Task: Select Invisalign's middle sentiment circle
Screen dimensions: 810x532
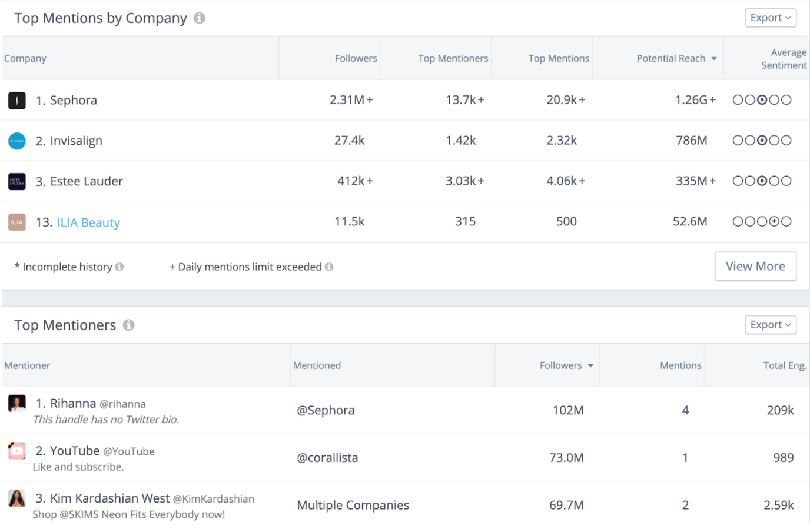Action: point(762,141)
